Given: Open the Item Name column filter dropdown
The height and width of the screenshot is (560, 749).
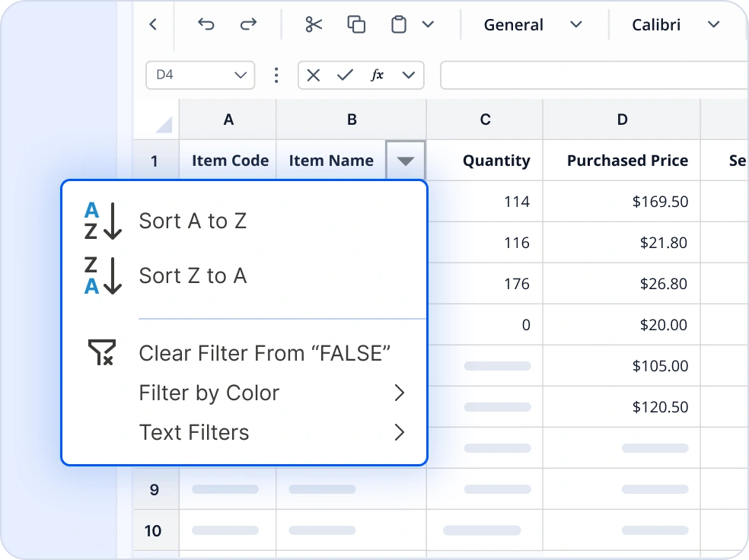Looking at the screenshot, I should tap(406, 161).
